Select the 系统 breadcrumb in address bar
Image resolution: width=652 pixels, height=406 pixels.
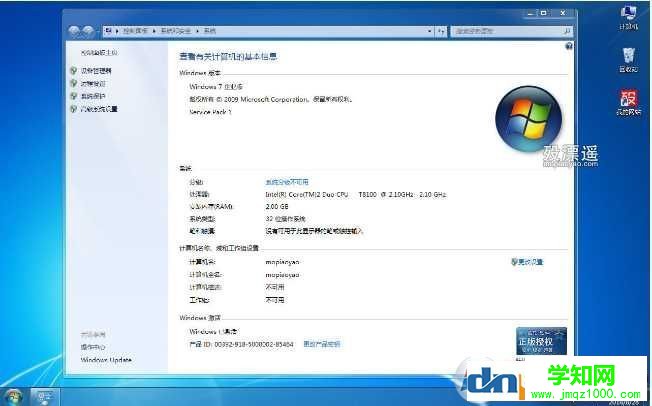click(x=210, y=31)
